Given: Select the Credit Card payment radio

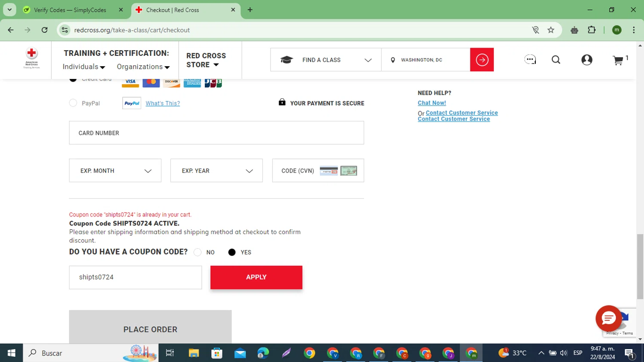Looking at the screenshot, I should (x=73, y=79).
